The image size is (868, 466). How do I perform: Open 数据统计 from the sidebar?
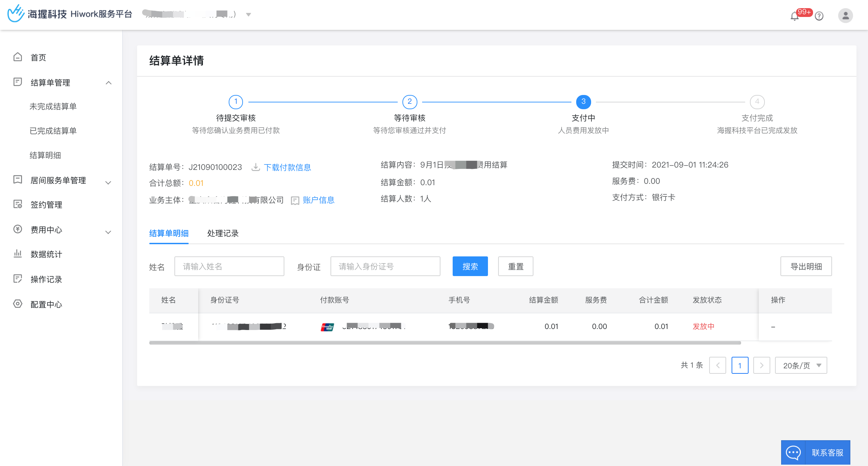pyautogui.click(x=45, y=254)
